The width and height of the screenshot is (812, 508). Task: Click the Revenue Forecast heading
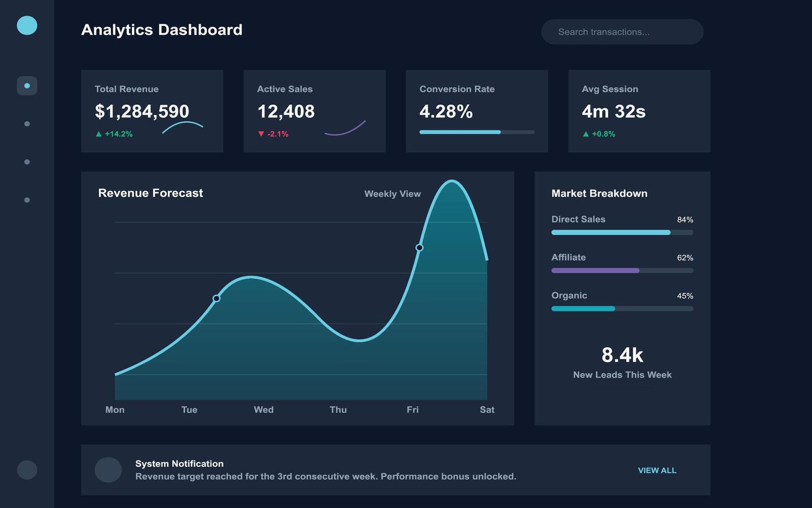[151, 193]
